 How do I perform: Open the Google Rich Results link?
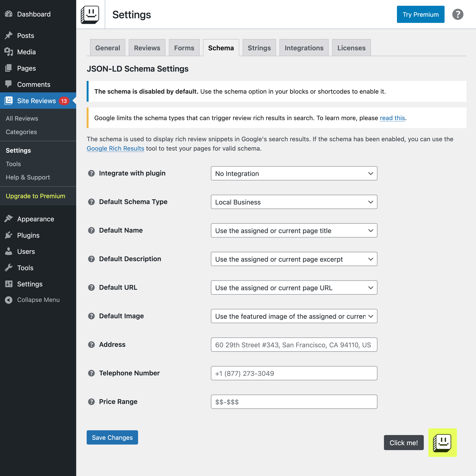tap(115, 148)
